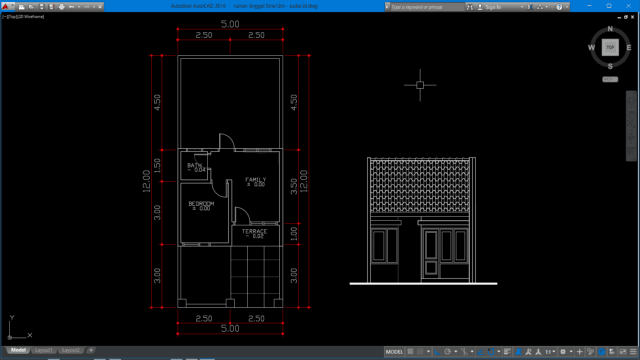Click the Sign In button
This screenshot has width=640, height=360.
[x=489, y=7]
